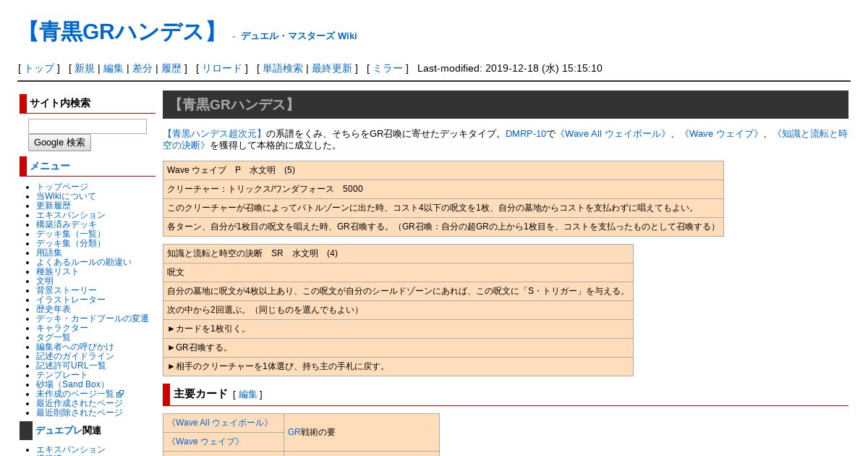Open 更新履歴 in the sidebar

coord(54,206)
